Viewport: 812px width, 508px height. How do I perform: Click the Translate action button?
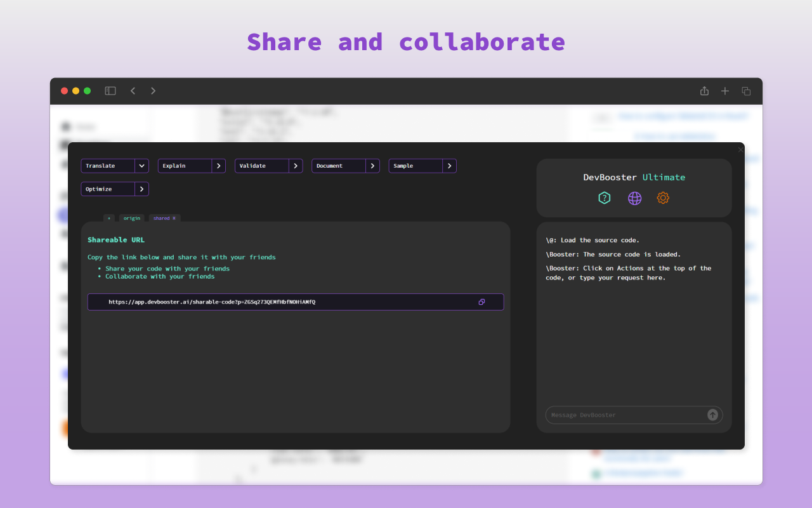[x=108, y=166]
